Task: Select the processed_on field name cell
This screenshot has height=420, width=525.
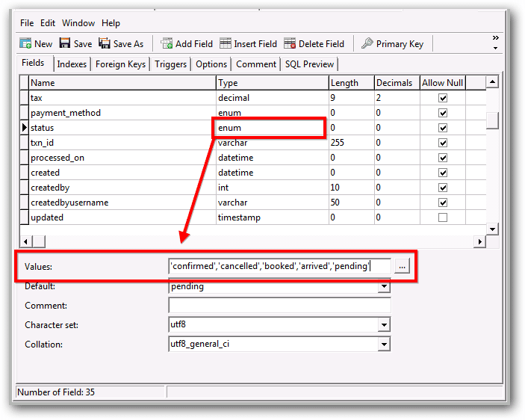Action: click(x=122, y=158)
